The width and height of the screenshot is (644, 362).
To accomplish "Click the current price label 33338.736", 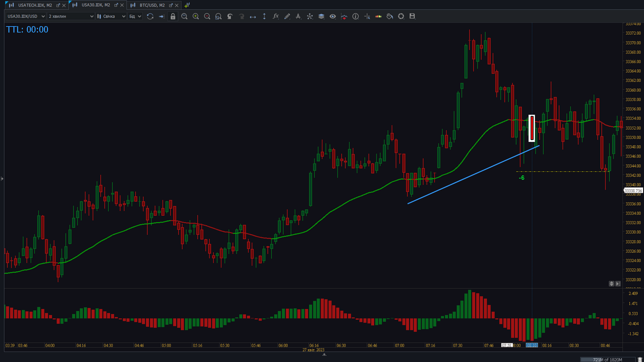I will click(633, 191).
